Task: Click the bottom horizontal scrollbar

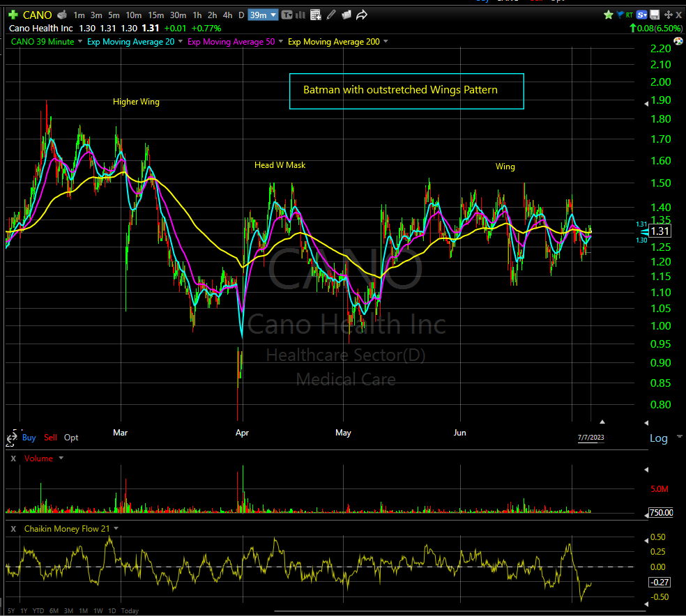Action: (459, 611)
